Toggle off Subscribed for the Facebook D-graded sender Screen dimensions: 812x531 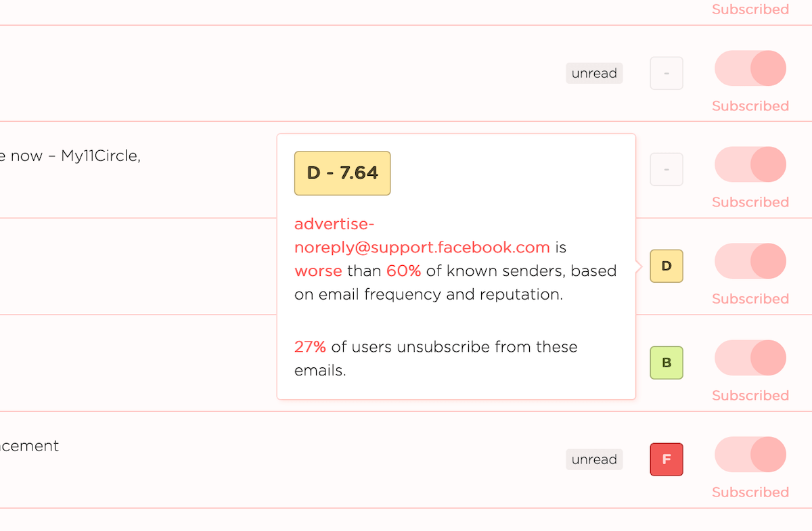pos(750,261)
